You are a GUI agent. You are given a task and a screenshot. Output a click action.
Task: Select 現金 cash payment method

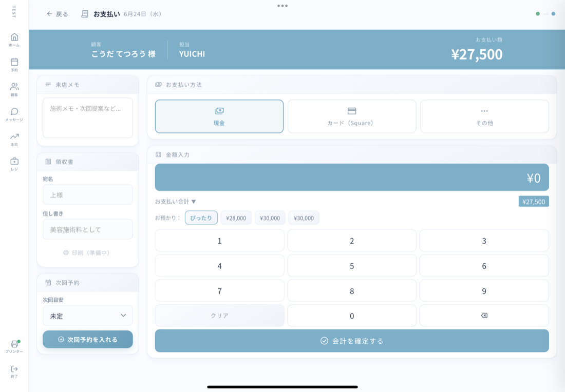click(x=219, y=116)
